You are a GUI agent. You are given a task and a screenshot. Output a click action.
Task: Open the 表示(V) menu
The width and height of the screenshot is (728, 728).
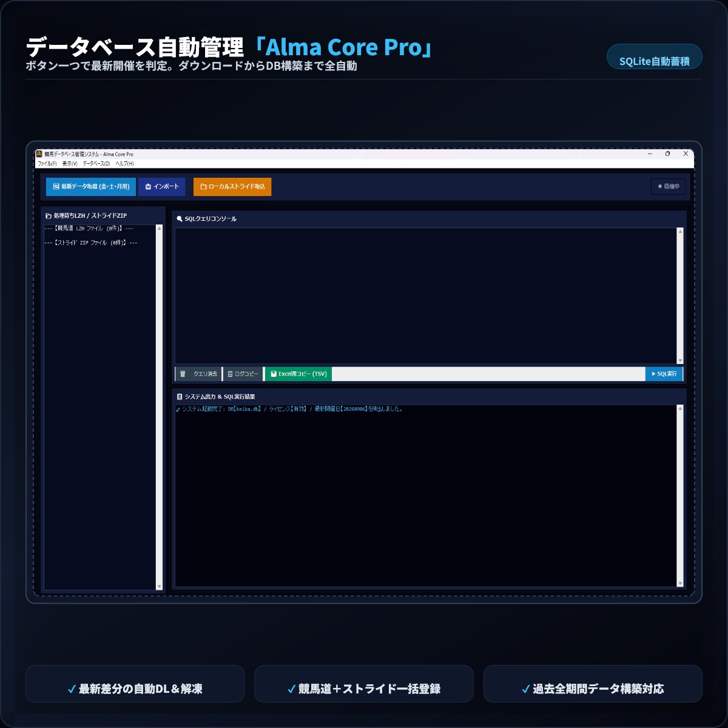click(70, 164)
